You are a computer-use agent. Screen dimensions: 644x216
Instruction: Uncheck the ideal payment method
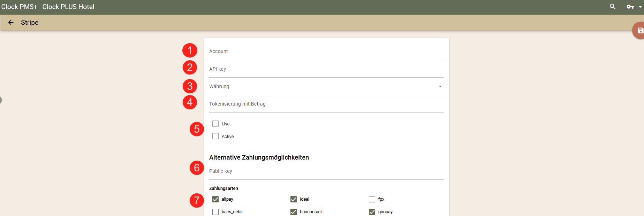point(294,199)
